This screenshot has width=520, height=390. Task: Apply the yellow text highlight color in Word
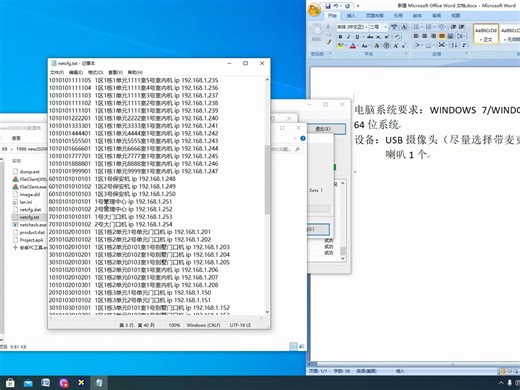[x=340, y=46]
